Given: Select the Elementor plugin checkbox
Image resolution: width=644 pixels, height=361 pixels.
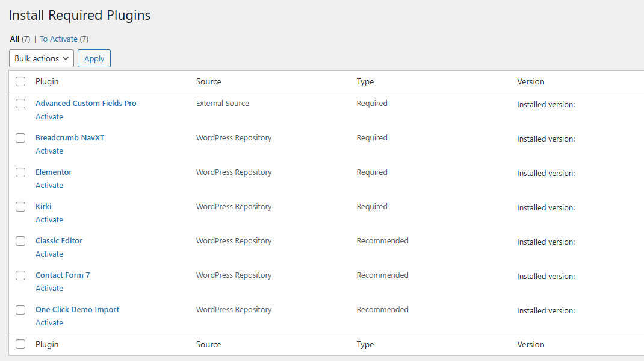Looking at the screenshot, I should click(x=20, y=172).
